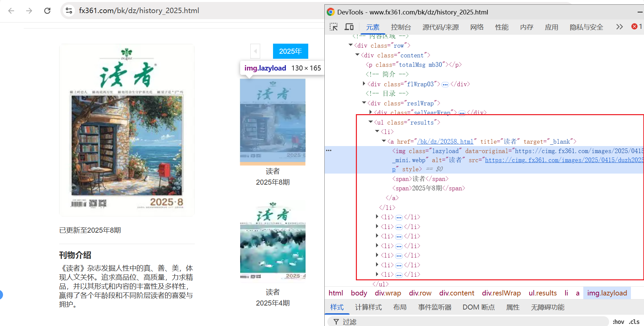Click the browser back arrow
644x326 pixels.
(x=11, y=11)
